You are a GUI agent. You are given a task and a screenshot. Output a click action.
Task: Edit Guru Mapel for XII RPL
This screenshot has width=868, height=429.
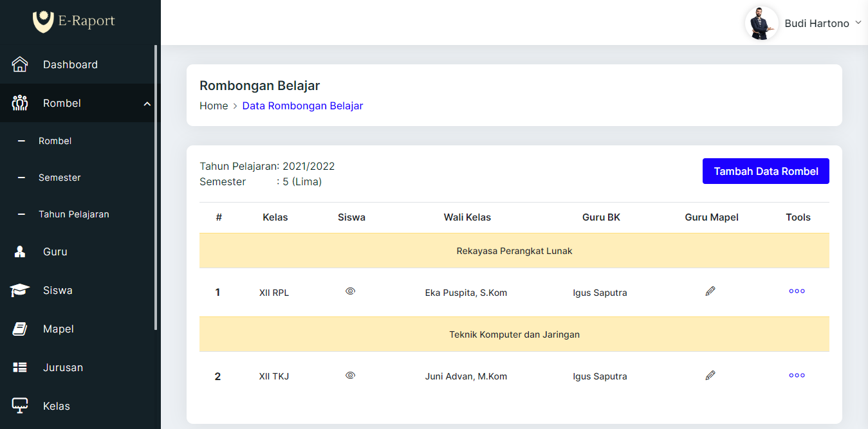(x=710, y=291)
